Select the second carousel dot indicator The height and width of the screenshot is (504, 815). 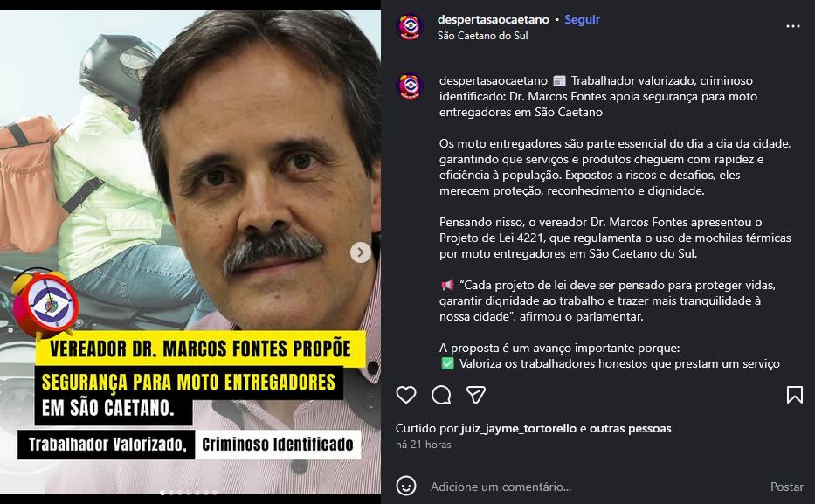(171, 493)
